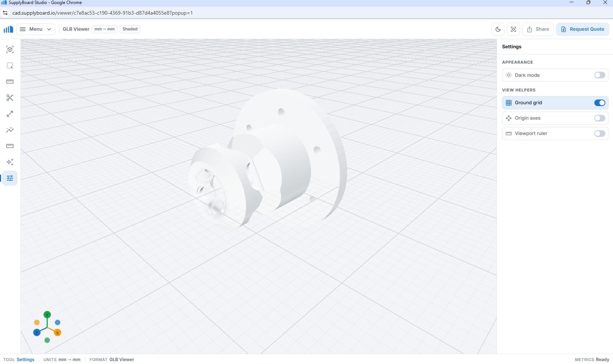Click the status bar UNITS mm → mm entry

pyautogui.click(x=62, y=360)
